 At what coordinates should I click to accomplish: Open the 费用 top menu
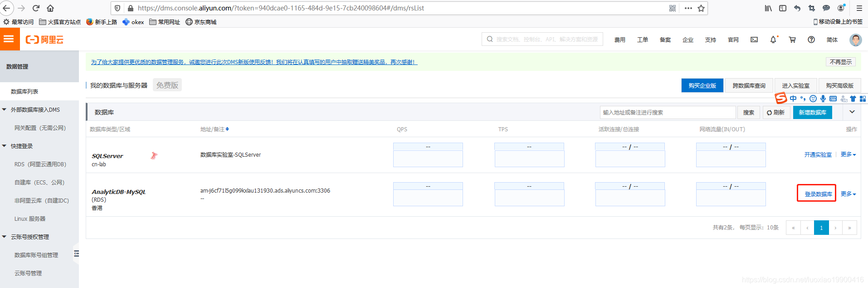pos(620,40)
